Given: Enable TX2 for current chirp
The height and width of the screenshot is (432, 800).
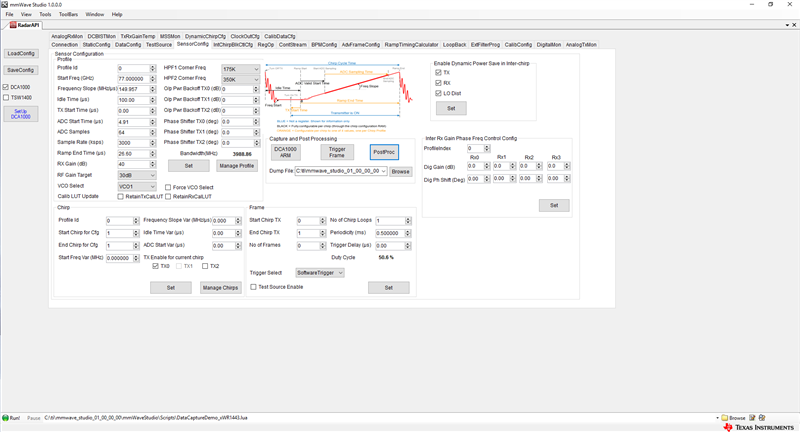Looking at the screenshot, I should click(205, 266).
